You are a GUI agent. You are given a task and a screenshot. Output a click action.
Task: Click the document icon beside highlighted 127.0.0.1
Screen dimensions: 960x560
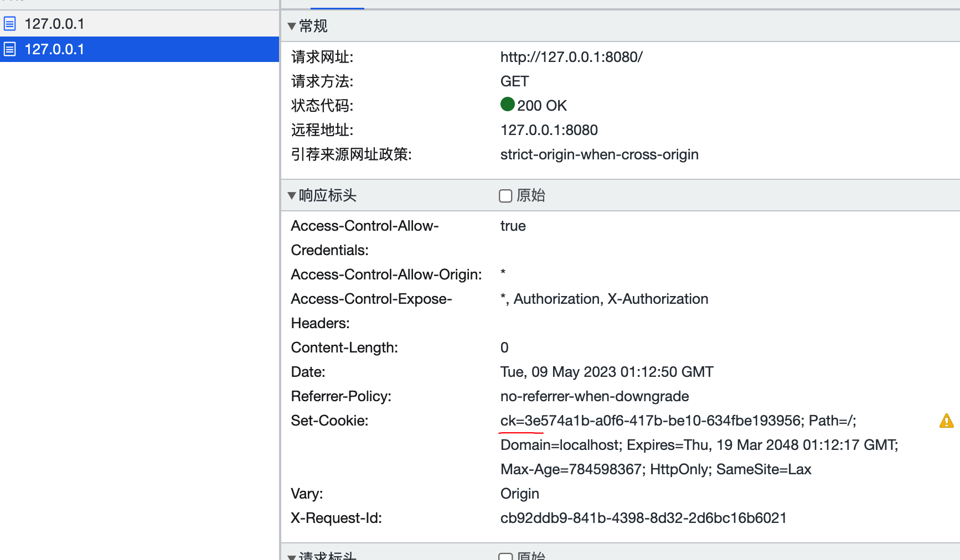click(x=9, y=49)
